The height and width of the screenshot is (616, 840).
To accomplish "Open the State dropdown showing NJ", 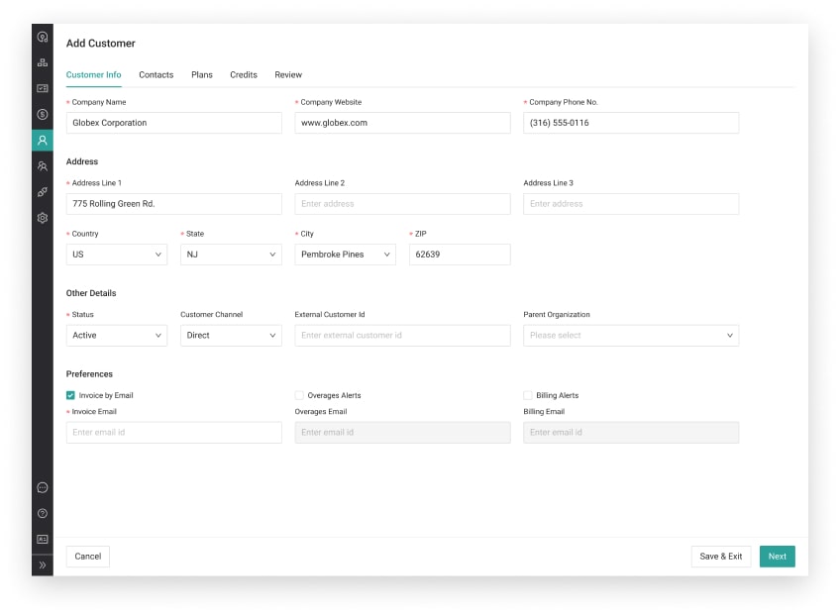I will click(231, 255).
